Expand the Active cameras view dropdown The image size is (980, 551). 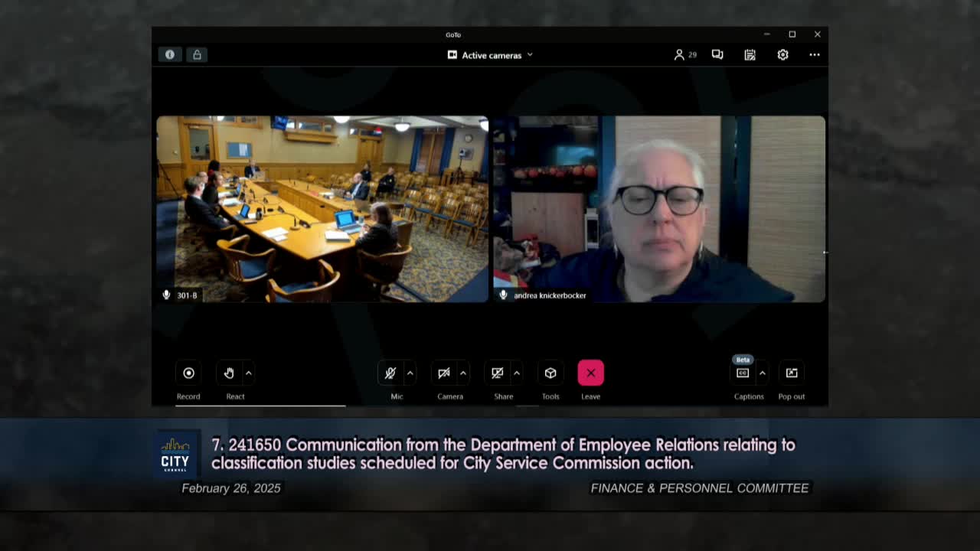[490, 55]
